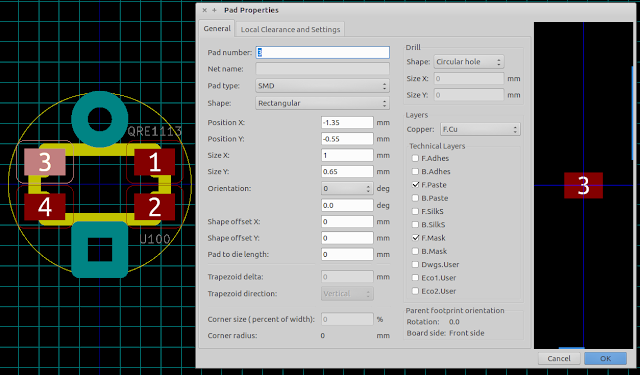Click the round mounting hole pad at top

[100, 119]
